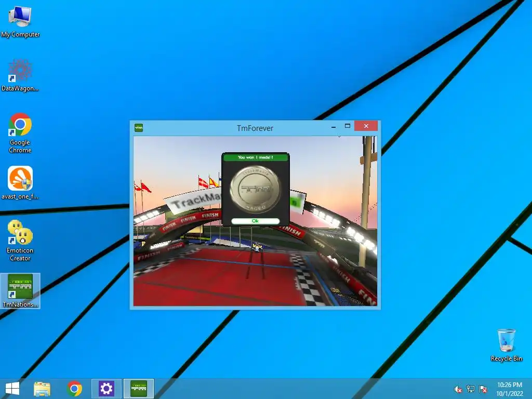Launch Chrome from the taskbar
This screenshot has width=532, height=399.
tap(75, 389)
